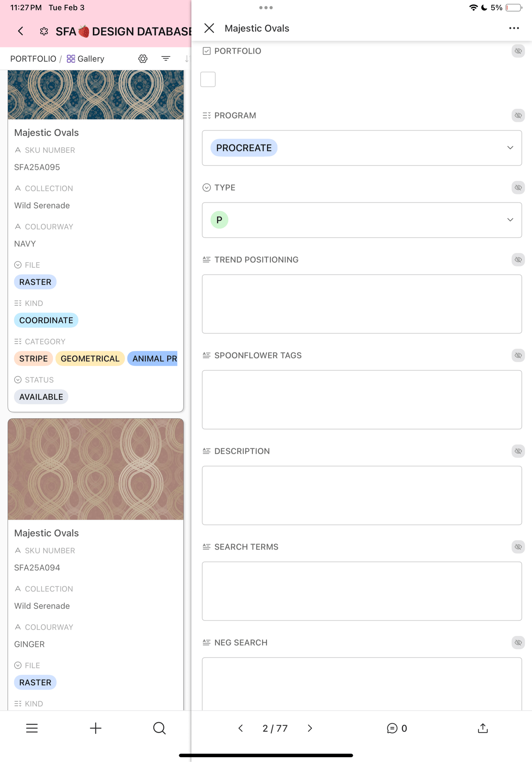The width and height of the screenshot is (532, 762).
Task: Tap Wild Serenade on navy card
Action: pos(42,205)
